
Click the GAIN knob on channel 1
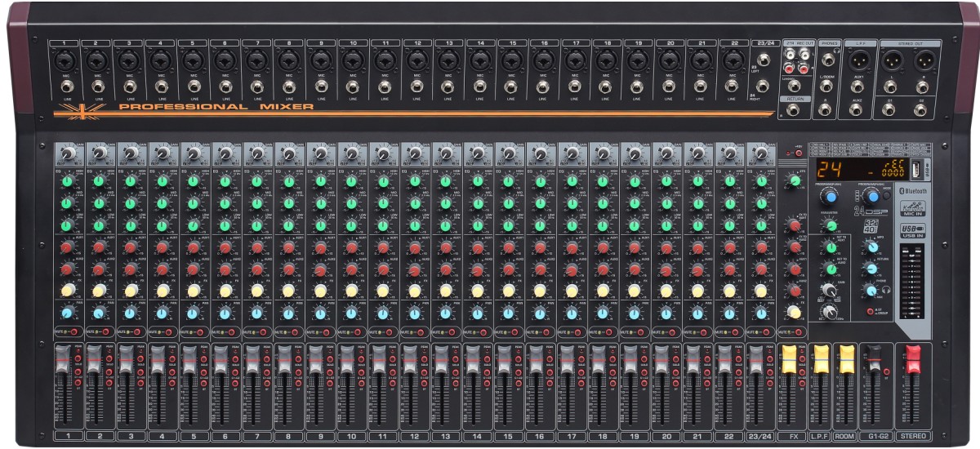coord(68,153)
